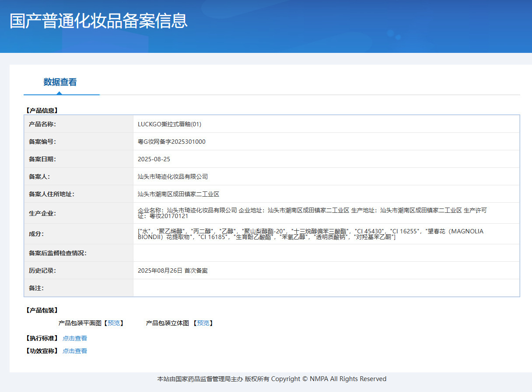Preview 产品包装平面图 image

[x=113, y=323]
